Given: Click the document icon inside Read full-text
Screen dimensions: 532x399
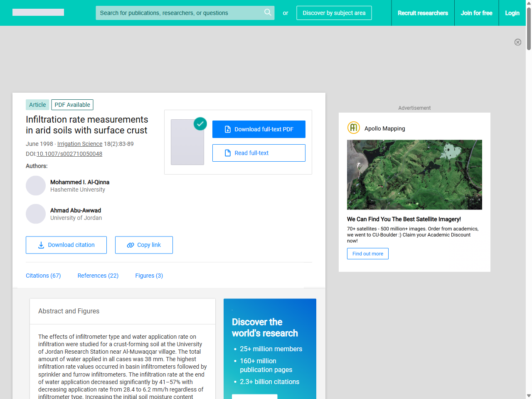Looking at the screenshot, I should pyautogui.click(x=227, y=153).
